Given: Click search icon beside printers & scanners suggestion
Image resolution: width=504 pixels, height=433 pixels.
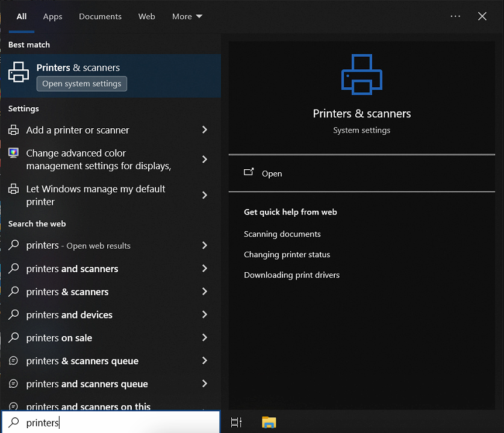Looking at the screenshot, I should [13, 291].
